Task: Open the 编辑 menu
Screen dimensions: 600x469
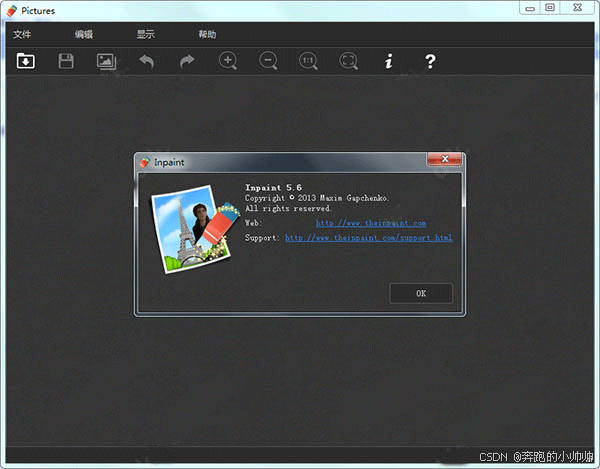Action: pyautogui.click(x=84, y=34)
